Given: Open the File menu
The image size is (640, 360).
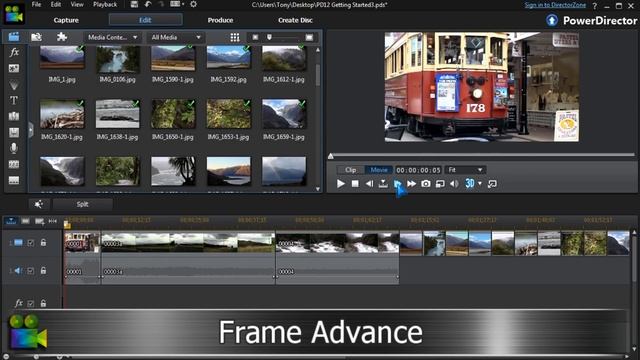Looking at the screenshot, I should [x=36, y=4].
